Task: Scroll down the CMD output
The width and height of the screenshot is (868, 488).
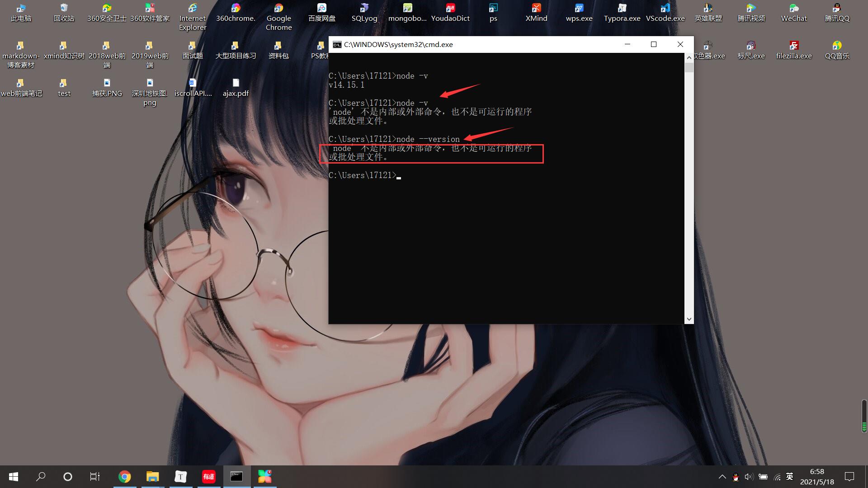Action: pyautogui.click(x=689, y=319)
